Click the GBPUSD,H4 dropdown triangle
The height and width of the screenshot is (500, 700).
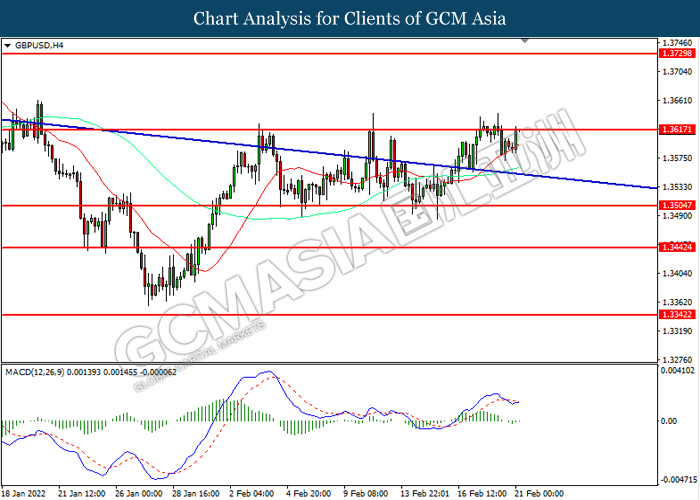(7, 46)
